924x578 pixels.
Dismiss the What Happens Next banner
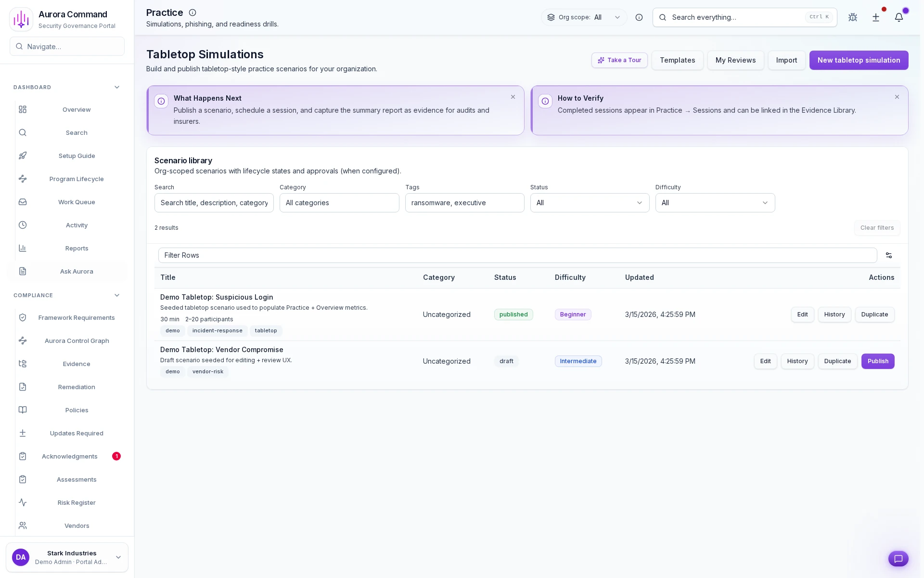(x=513, y=97)
